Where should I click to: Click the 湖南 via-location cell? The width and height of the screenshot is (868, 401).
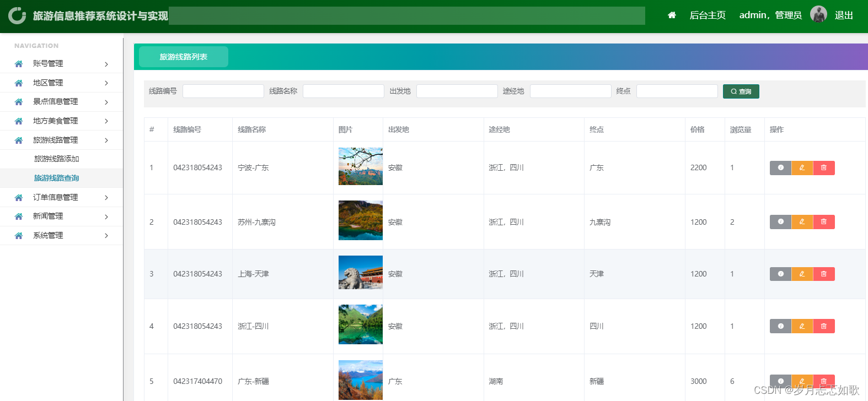[496, 381]
